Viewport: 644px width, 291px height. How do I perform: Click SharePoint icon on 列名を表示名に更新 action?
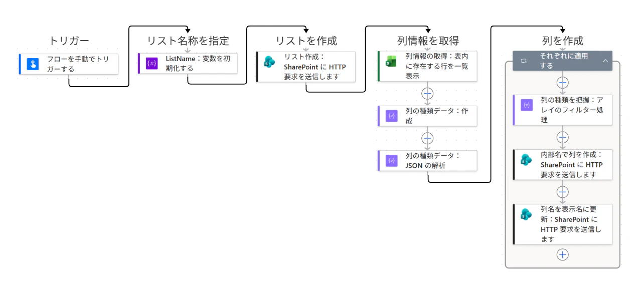click(526, 214)
